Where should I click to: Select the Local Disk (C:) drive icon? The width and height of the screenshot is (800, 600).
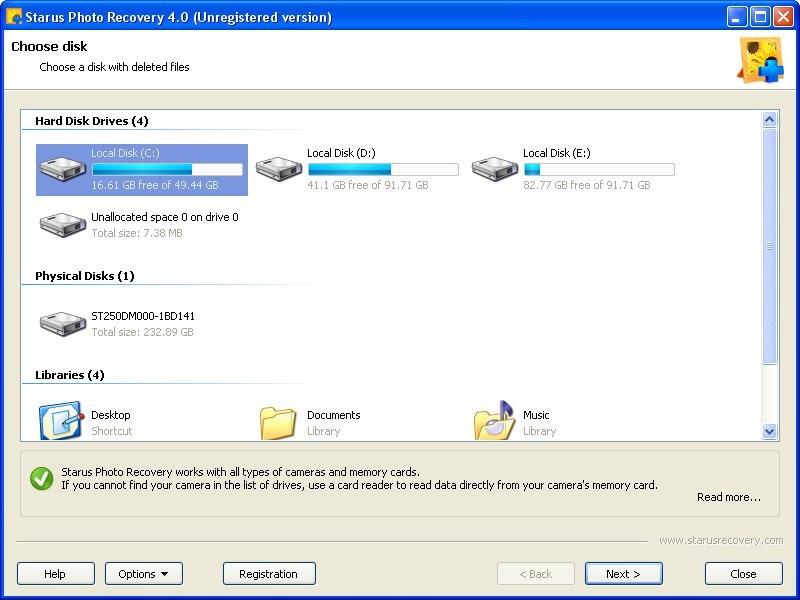point(63,168)
